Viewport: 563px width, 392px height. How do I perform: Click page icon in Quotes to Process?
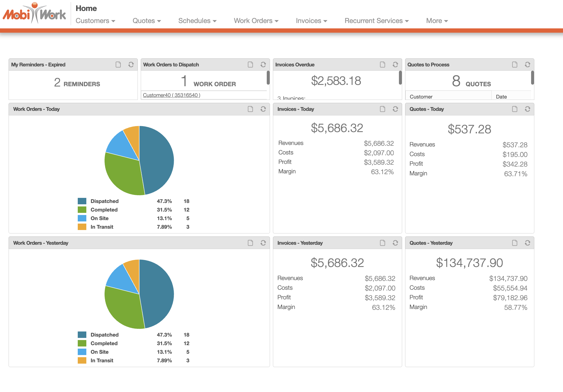tap(514, 65)
